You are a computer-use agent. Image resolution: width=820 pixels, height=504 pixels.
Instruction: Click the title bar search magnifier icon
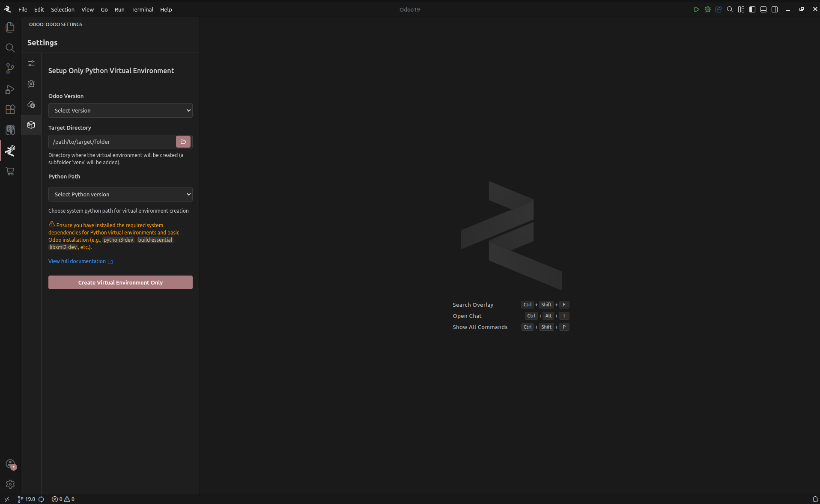(x=730, y=9)
